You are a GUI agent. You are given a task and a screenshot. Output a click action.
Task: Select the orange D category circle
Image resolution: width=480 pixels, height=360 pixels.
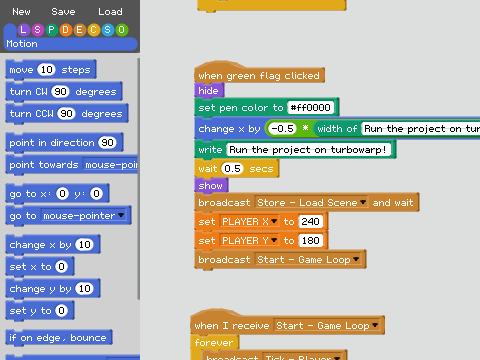(65, 30)
